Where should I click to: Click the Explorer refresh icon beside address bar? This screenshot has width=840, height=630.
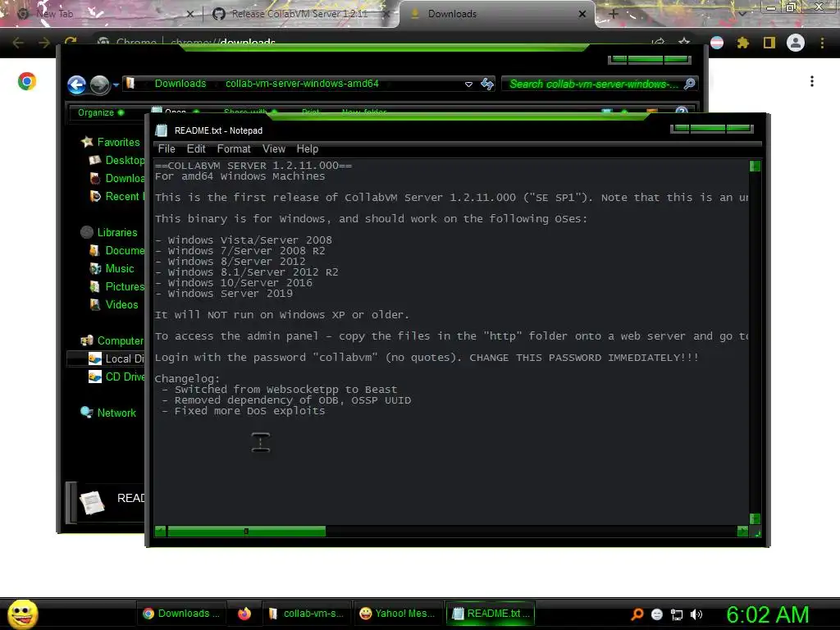487,84
